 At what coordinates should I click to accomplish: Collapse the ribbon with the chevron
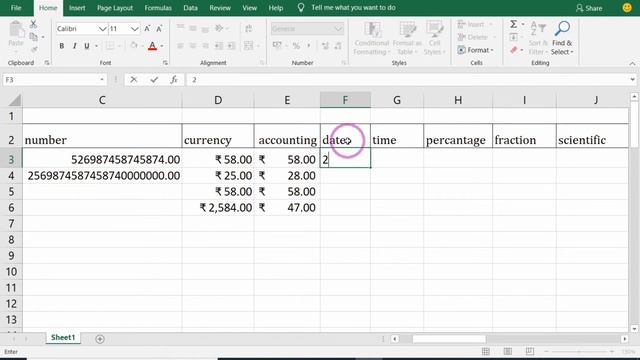[632, 64]
